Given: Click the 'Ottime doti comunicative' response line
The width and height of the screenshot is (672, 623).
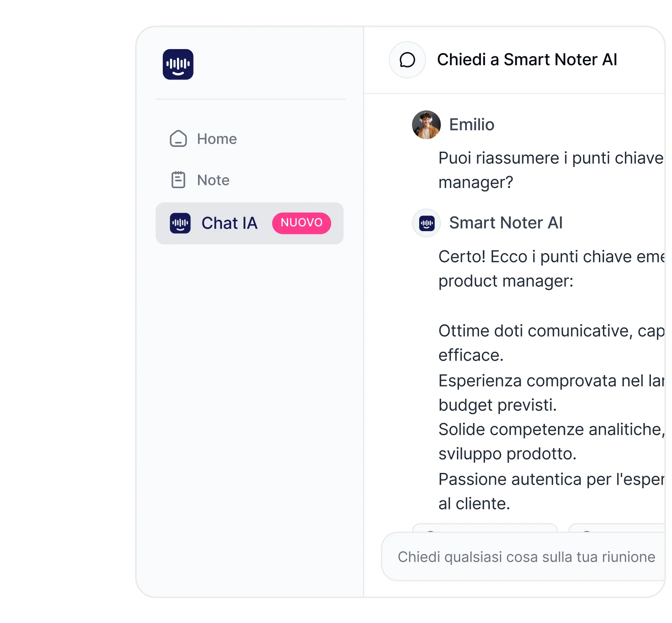Looking at the screenshot, I should 551,343.
